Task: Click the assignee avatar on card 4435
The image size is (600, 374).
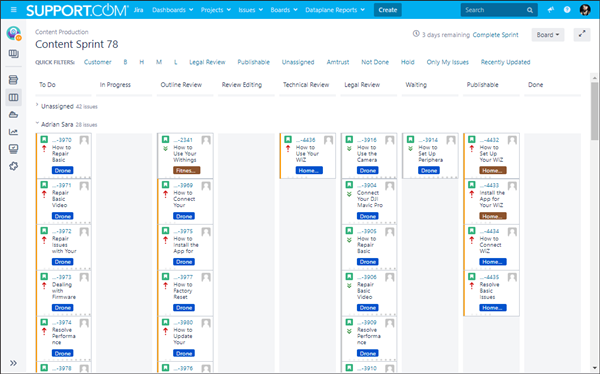Action: click(512, 277)
